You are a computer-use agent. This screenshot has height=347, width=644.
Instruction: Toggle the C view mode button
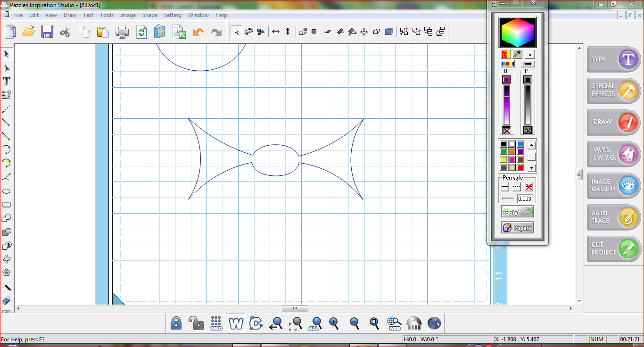tap(256, 323)
